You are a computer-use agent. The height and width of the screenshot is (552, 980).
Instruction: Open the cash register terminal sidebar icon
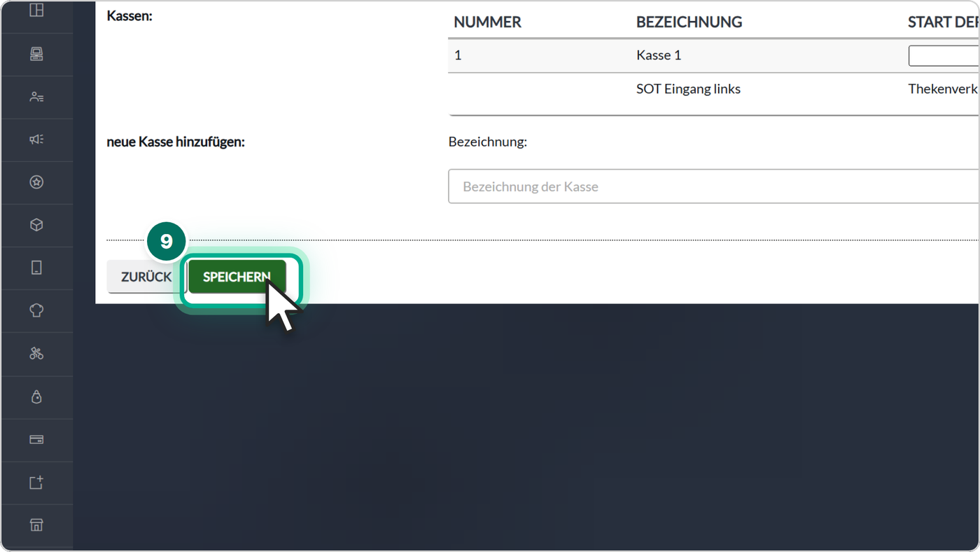(36, 54)
